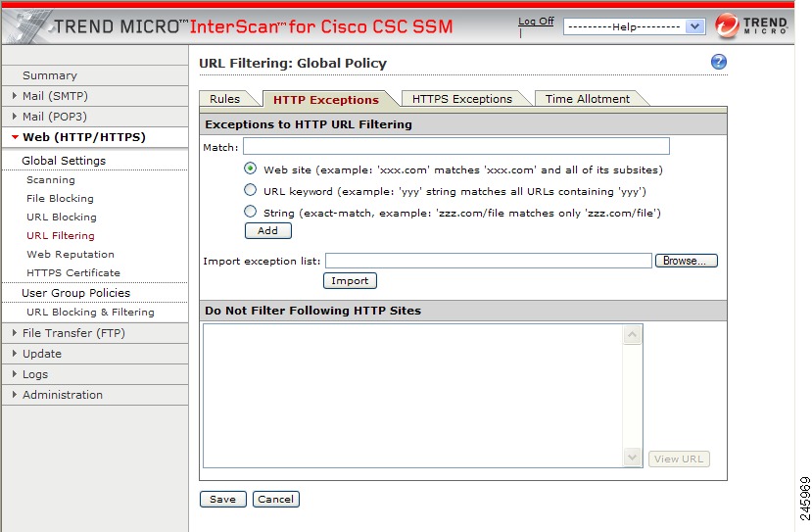Select the Web site radio button

click(x=250, y=169)
